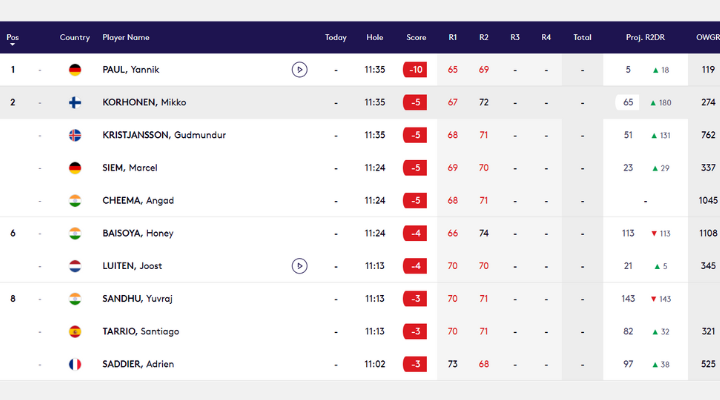Image resolution: width=720 pixels, height=400 pixels.
Task: Sort by the Score column header
Action: 416,38
